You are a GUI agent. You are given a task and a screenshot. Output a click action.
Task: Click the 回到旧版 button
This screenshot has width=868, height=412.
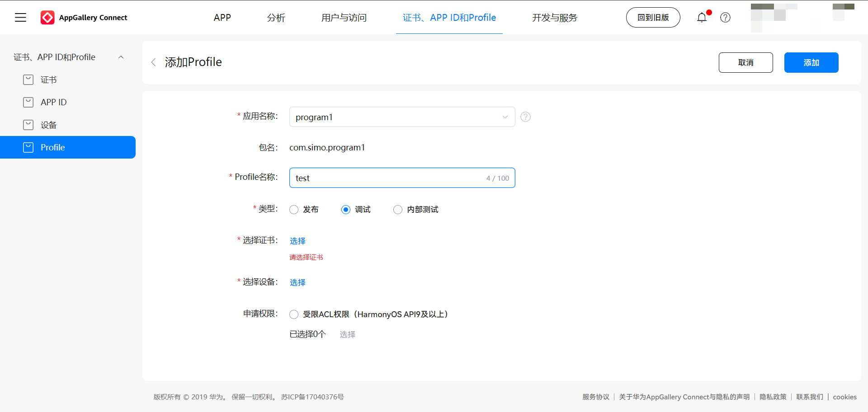tap(653, 18)
